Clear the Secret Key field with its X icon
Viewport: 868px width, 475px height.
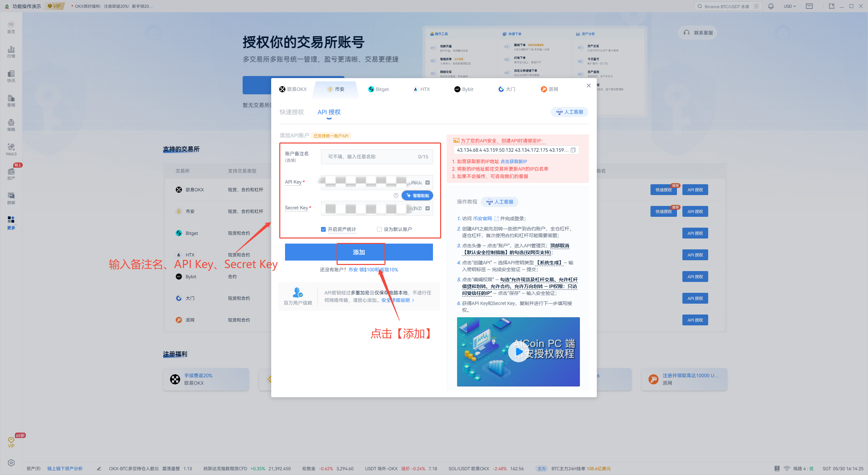pyautogui.click(x=428, y=208)
